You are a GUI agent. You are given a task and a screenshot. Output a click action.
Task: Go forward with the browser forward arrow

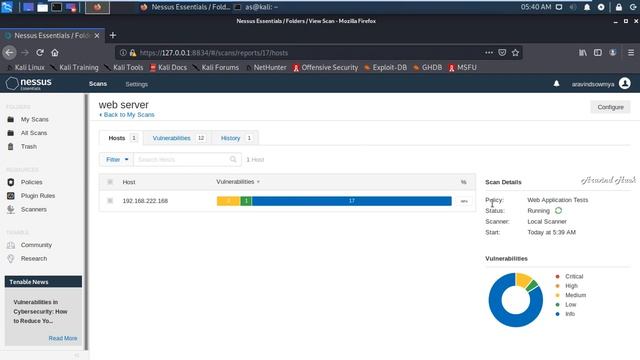(25, 53)
